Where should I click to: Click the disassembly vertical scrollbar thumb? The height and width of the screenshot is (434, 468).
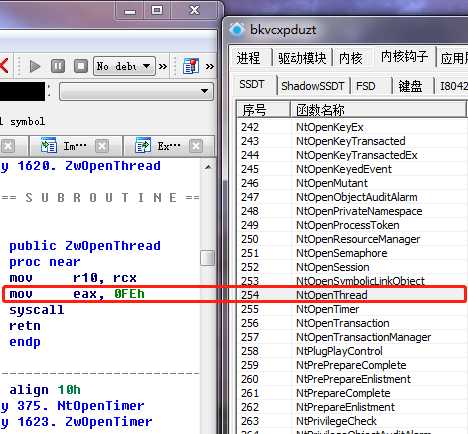(x=208, y=258)
